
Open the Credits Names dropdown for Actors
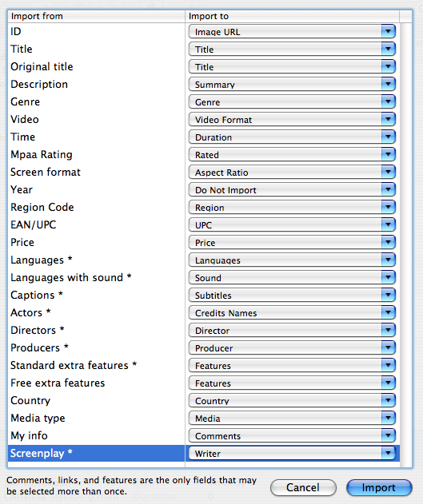tap(292, 312)
